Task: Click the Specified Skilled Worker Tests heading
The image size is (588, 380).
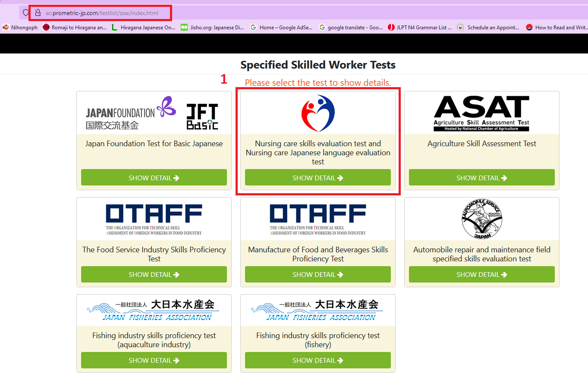Action: pyautogui.click(x=318, y=65)
